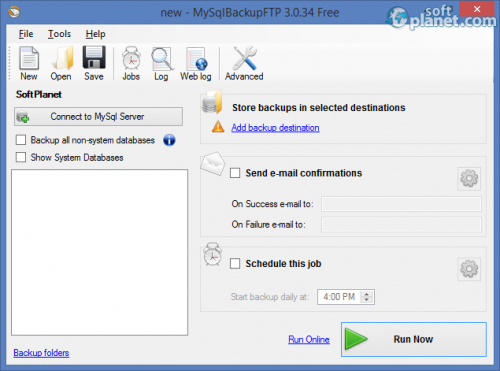Enable Backup all non-system databases
This screenshot has width=500, height=371.
click(x=21, y=140)
